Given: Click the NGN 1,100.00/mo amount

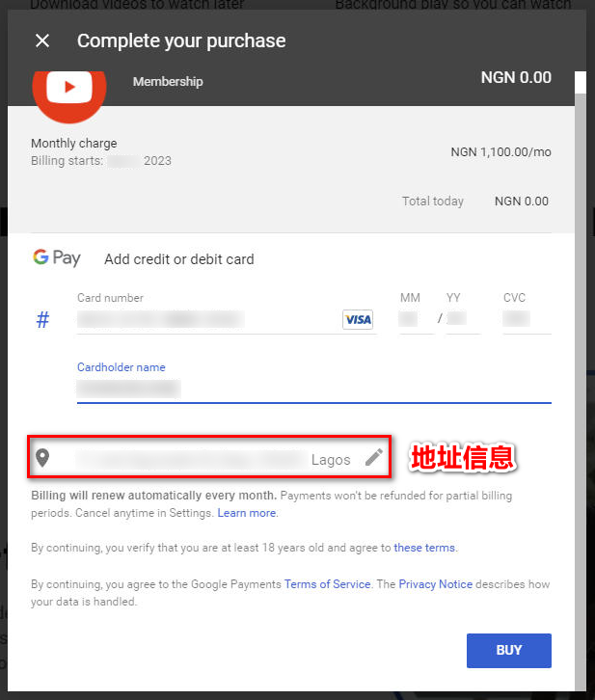Looking at the screenshot, I should pos(500,152).
